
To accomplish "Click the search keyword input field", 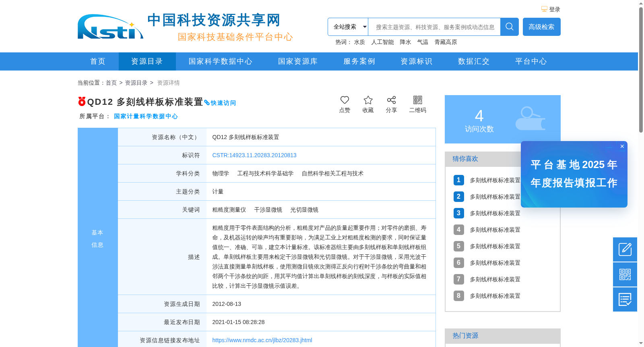I will click(x=434, y=27).
